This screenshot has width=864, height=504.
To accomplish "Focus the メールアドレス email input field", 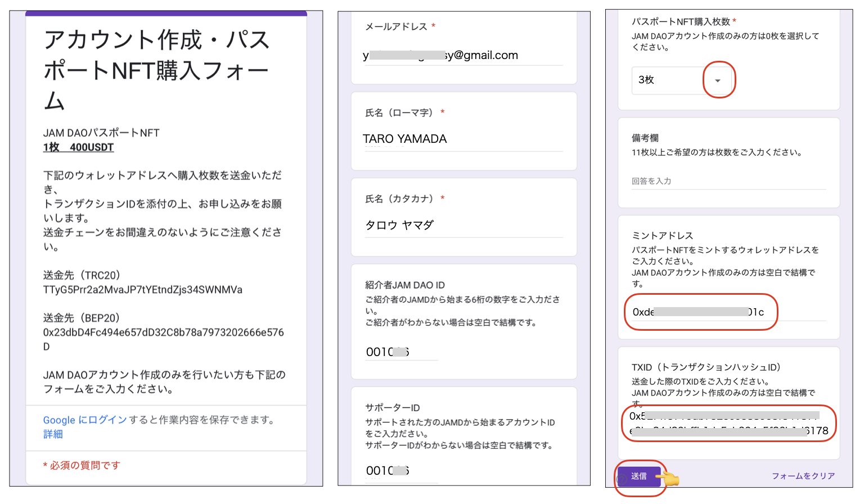I will pos(463,56).
